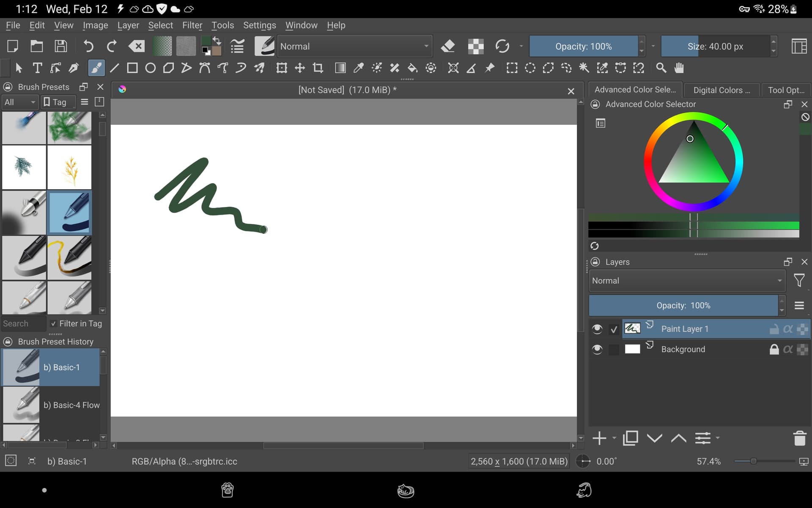Switch to the Digital Colors tab
This screenshot has width=812, height=508.
[x=721, y=90]
